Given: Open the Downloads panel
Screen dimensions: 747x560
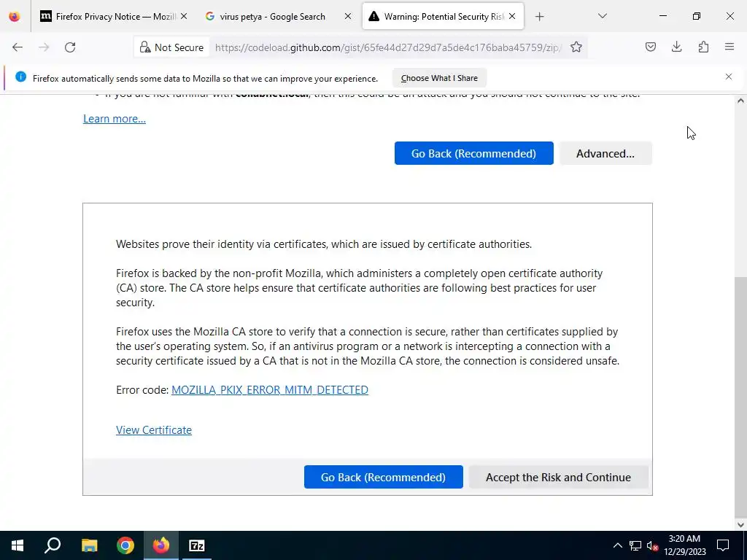Looking at the screenshot, I should [676, 47].
